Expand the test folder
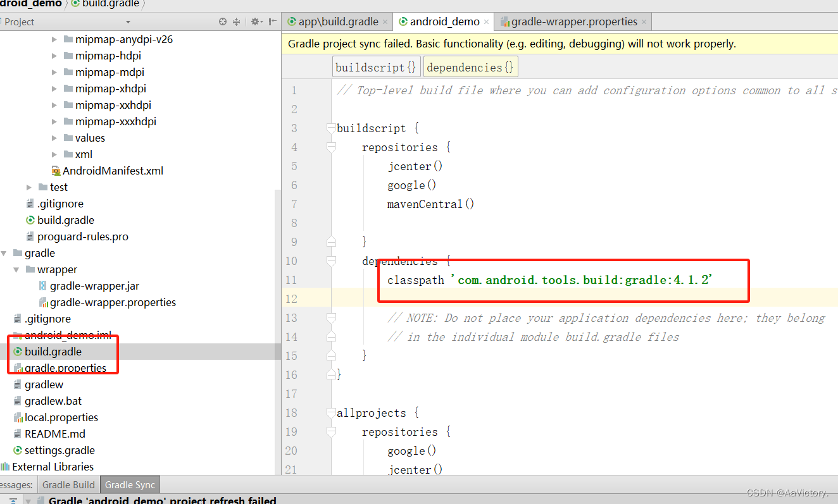 [29, 187]
